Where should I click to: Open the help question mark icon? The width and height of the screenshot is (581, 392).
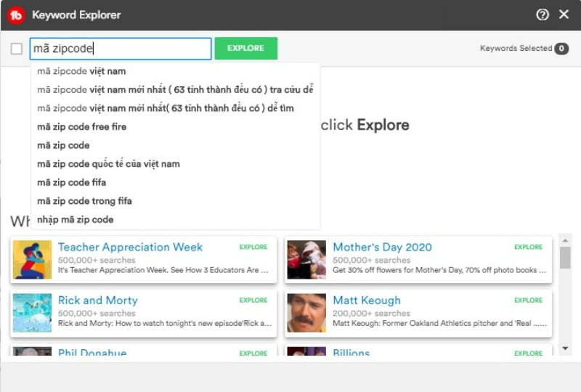542,15
